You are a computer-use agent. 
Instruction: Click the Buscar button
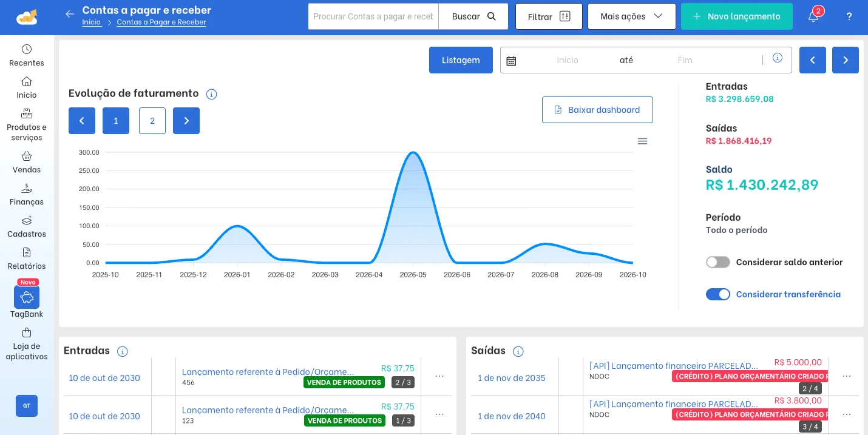point(473,16)
